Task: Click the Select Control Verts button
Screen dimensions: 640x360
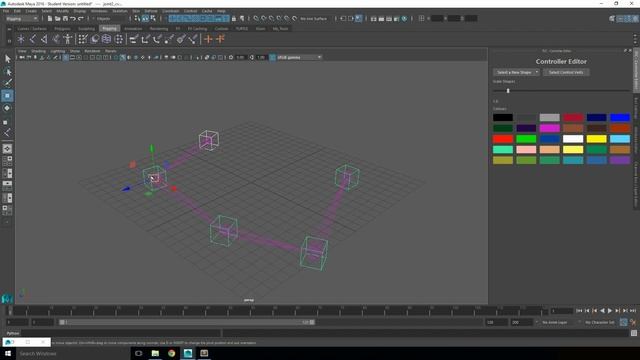Action: tap(566, 72)
